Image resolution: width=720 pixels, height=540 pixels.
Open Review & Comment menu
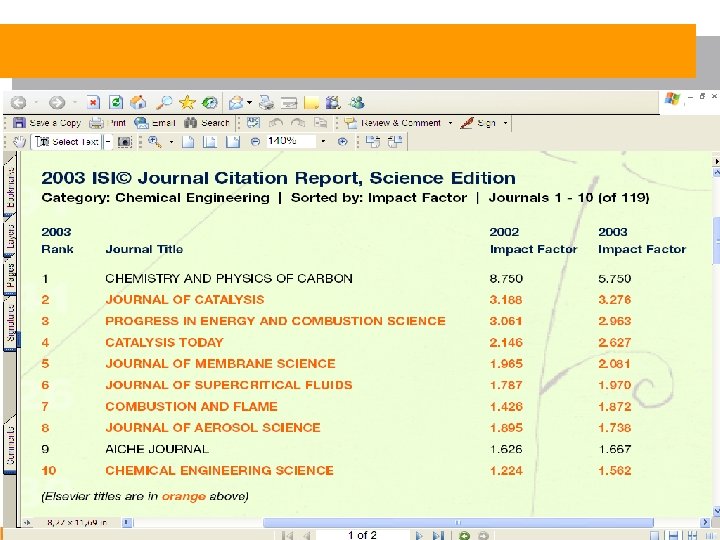(399, 123)
